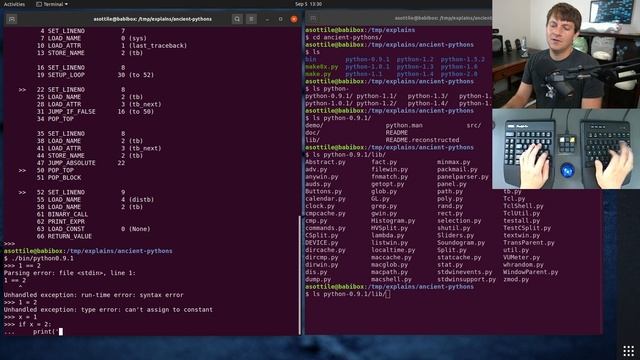Click the 'selection.py' file name

459,221
